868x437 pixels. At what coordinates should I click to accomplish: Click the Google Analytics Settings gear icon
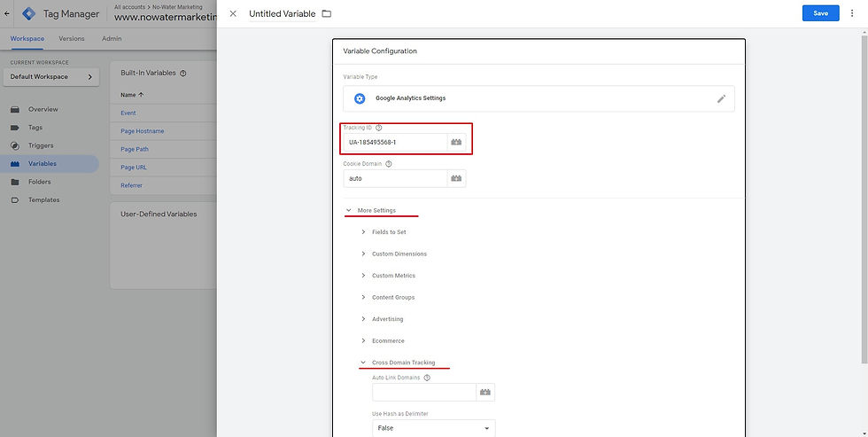pos(360,98)
